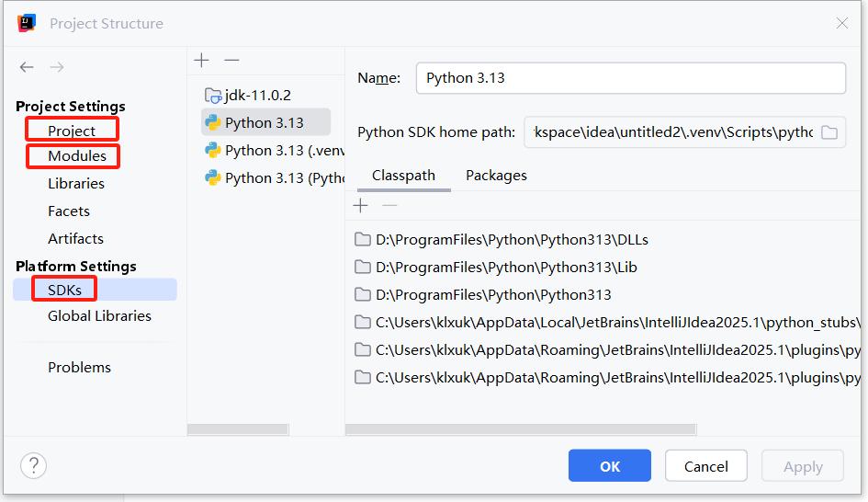Open Global Libraries section
The height and width of the screenshot is (502, 868).
coord(99,316)
